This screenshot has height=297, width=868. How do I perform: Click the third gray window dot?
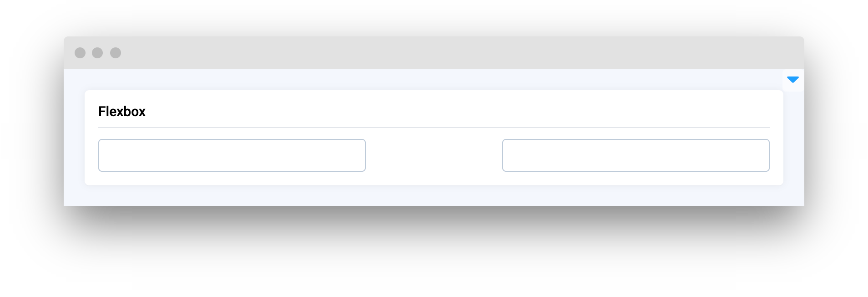pos(116,53)
